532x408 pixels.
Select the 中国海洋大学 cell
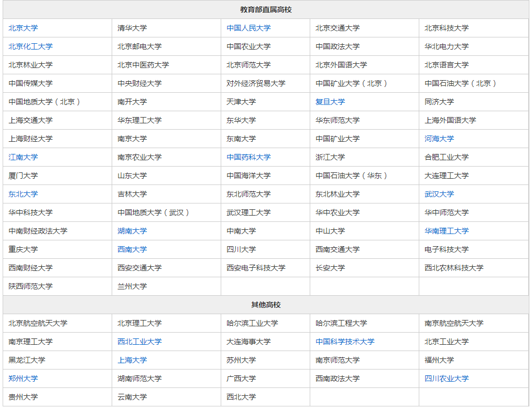point(265,176)
